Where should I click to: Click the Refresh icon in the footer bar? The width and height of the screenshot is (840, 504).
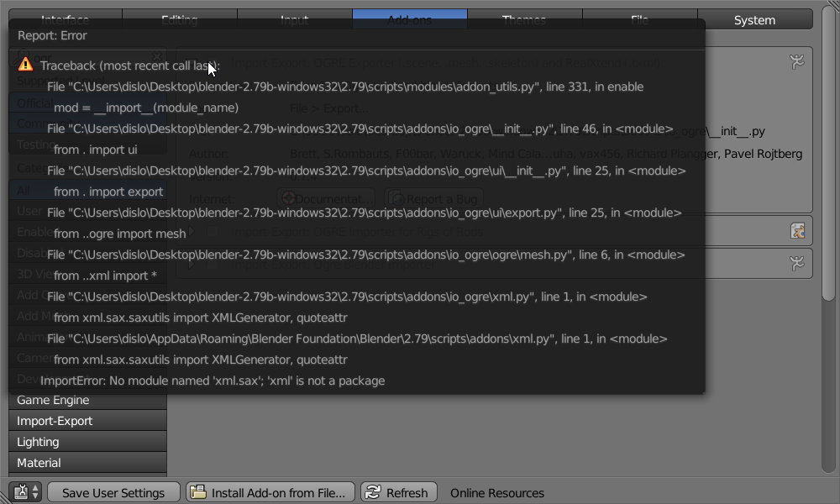pos(372,492)
